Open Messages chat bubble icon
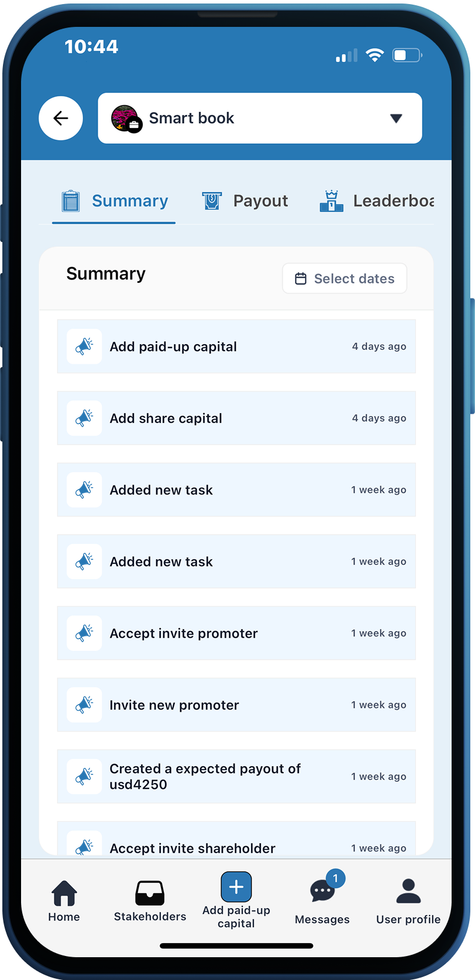 click(x=322, y=892)
